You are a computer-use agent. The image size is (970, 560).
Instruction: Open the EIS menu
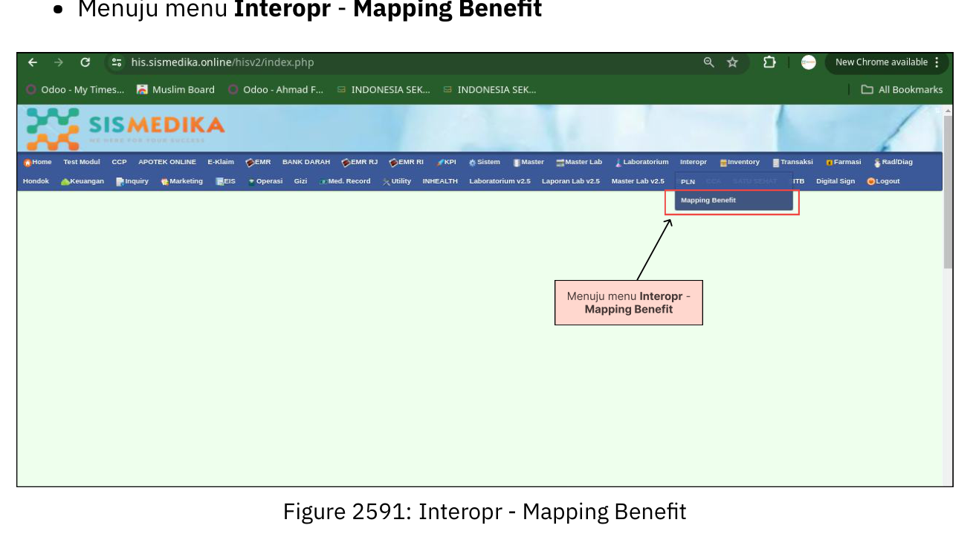[225, 181]
